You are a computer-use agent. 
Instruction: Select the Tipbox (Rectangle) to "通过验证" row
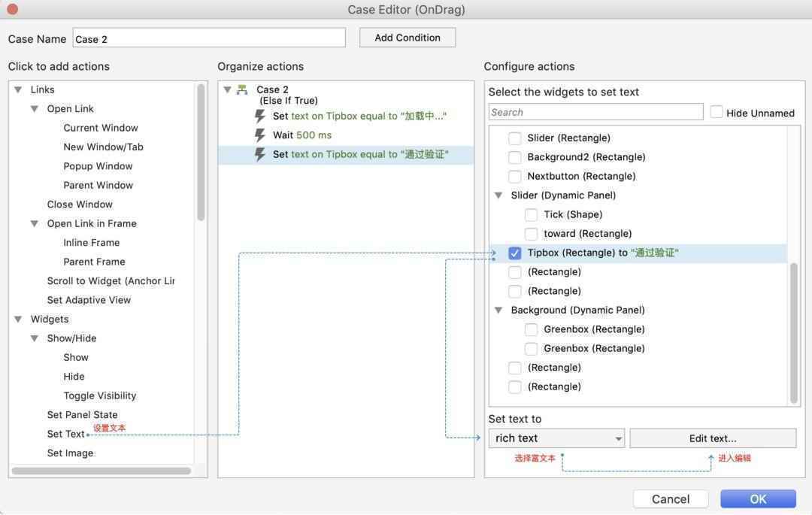coord(638,253)
